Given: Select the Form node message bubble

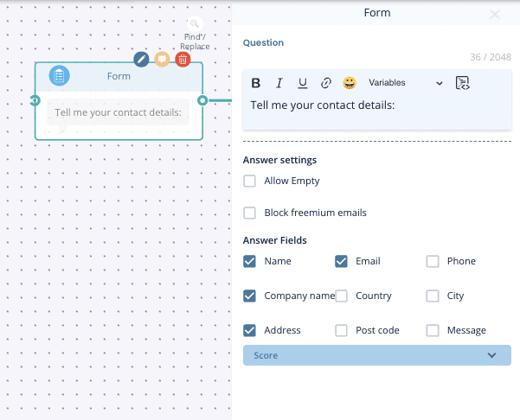Looking at the screenshot, I should tap(118, 112).
